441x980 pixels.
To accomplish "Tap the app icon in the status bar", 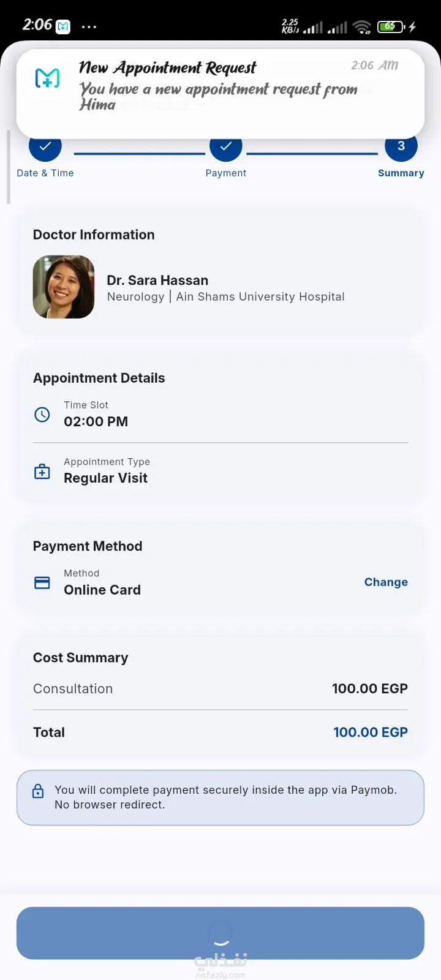I will [63, 26].
